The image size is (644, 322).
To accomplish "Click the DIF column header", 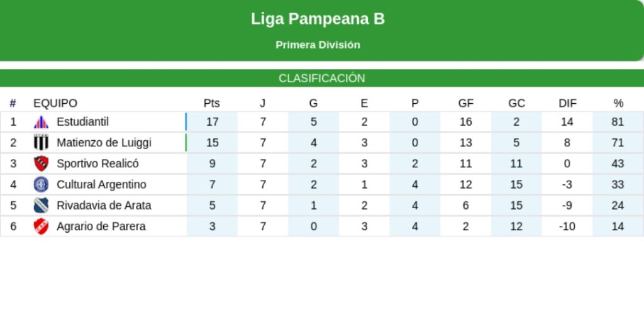I will [567, 103].
